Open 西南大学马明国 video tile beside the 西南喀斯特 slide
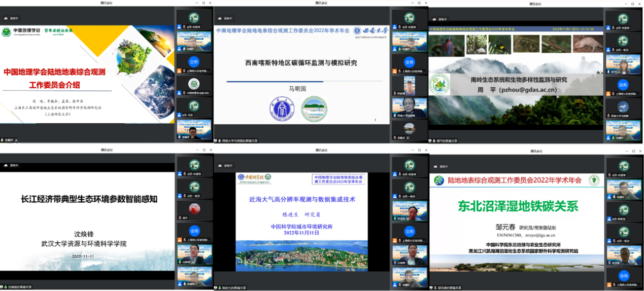Screen dimensions: 644x291 (409, 107)
